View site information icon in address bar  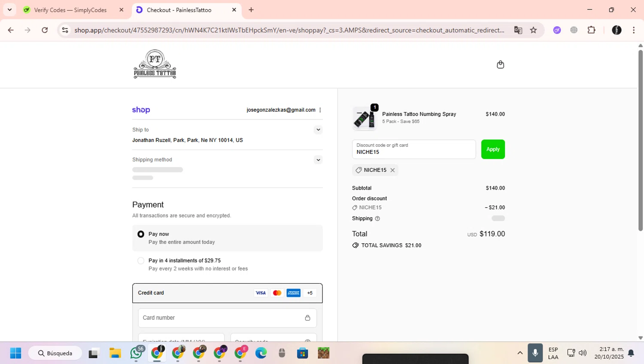click(x=65, y=30)
